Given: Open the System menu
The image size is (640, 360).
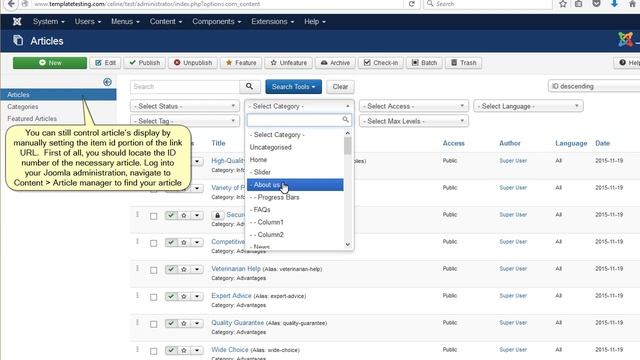Looking at the screenshot, I should click(x=49, y=22).
